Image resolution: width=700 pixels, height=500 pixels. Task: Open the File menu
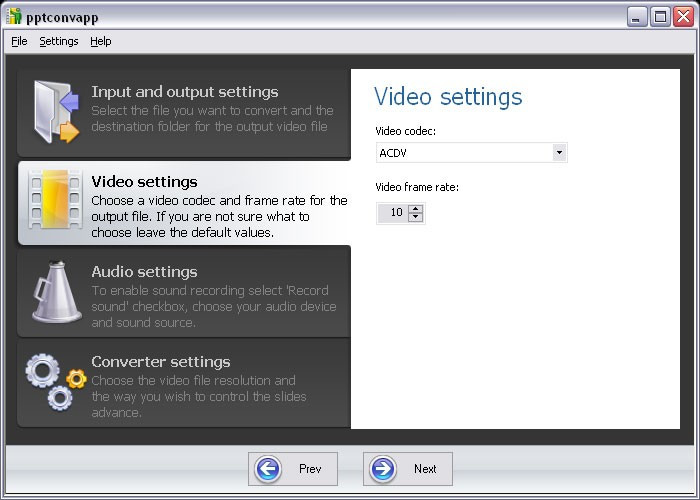(x=19, y=41)
